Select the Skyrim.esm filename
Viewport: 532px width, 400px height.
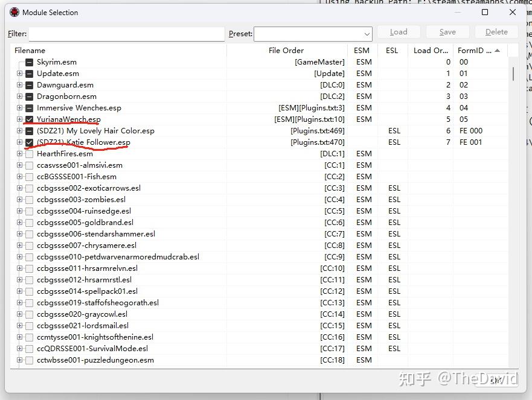pyautogui.click(x=57, y=62)
